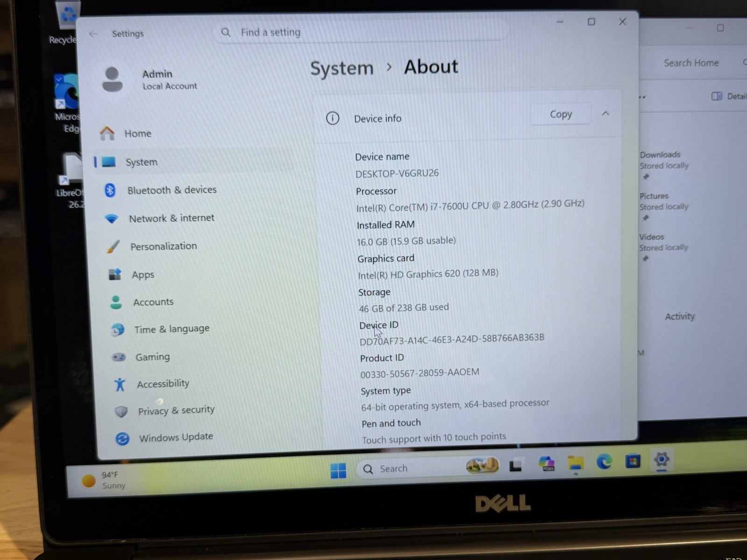
Task: Click the Home house icon in sidebar
Action: tap(107, 133)
